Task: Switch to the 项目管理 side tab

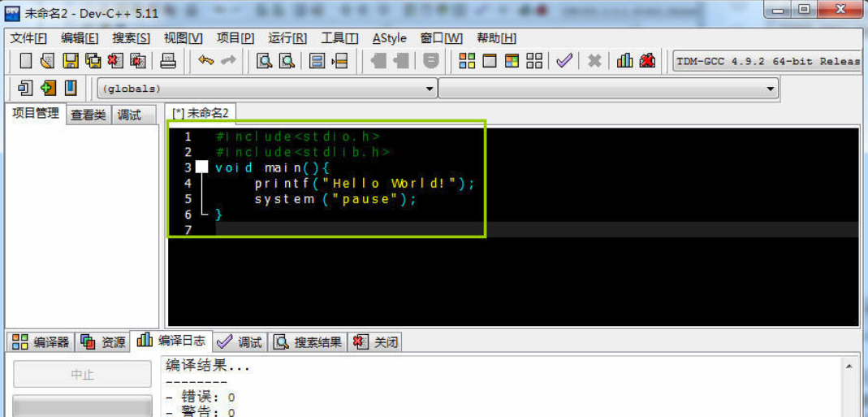Action: pos(36,114)
